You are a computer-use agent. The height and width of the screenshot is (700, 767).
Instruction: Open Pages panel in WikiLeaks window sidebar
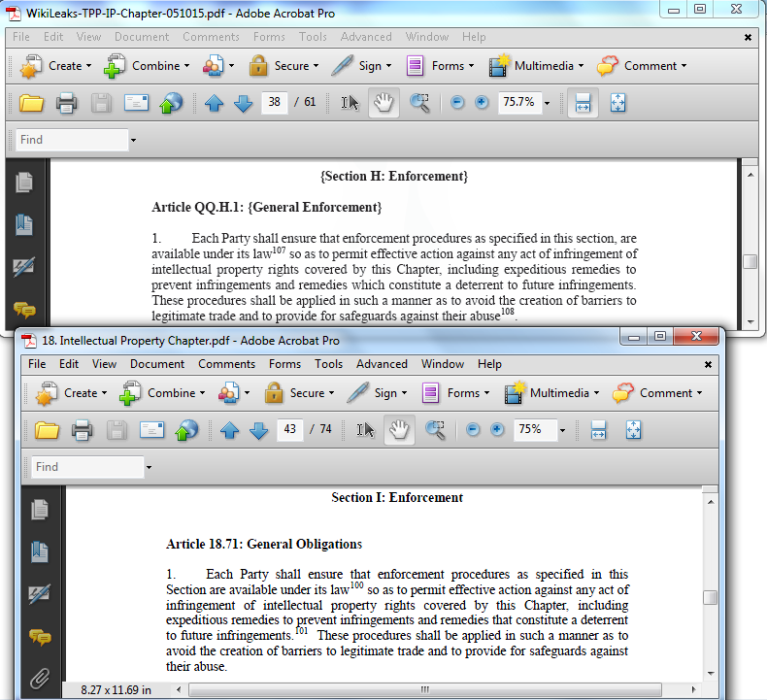pos(24,183)
